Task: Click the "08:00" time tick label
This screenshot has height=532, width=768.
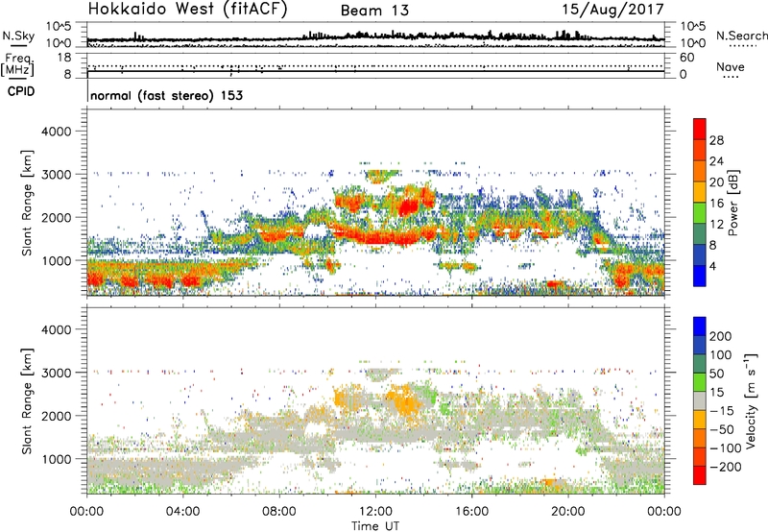Action: pos(279,512)
